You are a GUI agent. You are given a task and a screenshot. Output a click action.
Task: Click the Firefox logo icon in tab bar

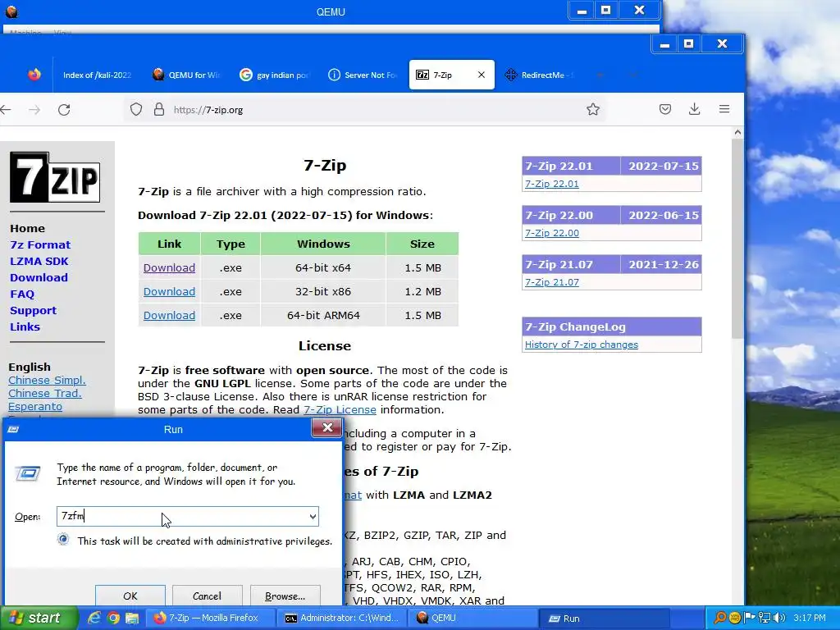(x=34, y=75)
